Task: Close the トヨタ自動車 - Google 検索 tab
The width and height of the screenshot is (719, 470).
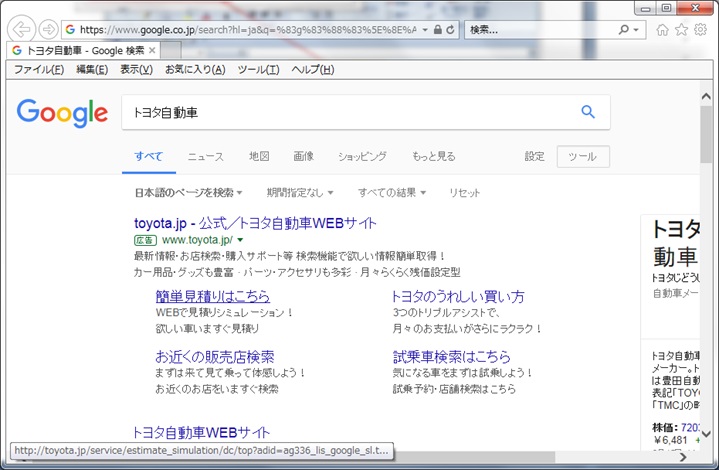Action: tap(152, 50)
